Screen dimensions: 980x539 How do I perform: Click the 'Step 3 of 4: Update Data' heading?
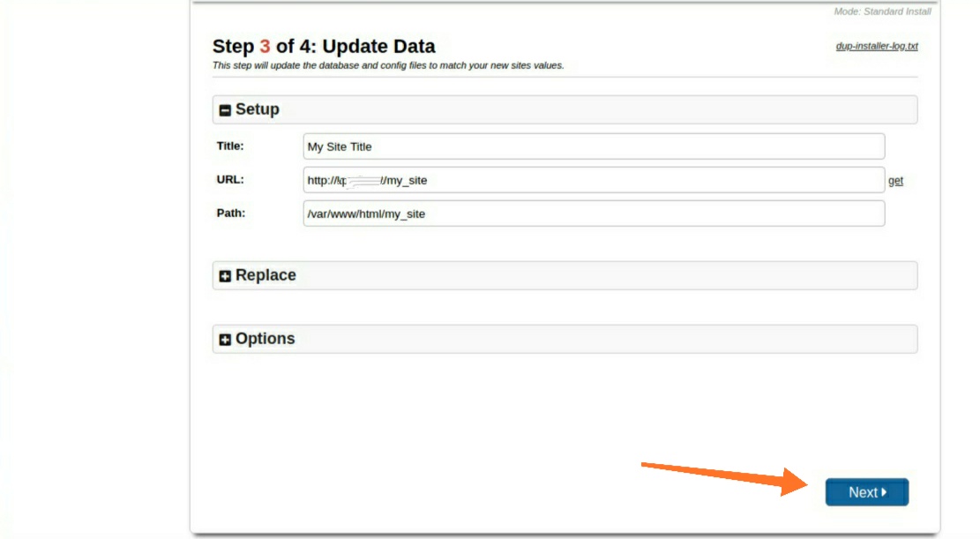coord(324,47)
